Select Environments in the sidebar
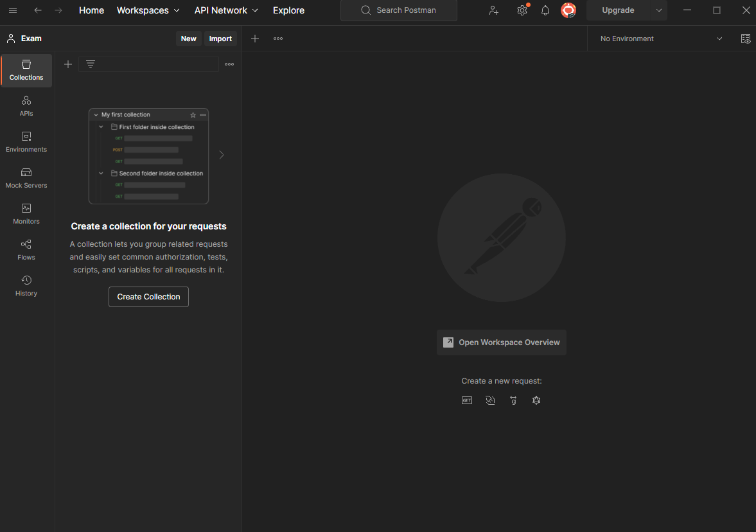The height and width of the screenshot is (532, 756). (x=26, y=142)
